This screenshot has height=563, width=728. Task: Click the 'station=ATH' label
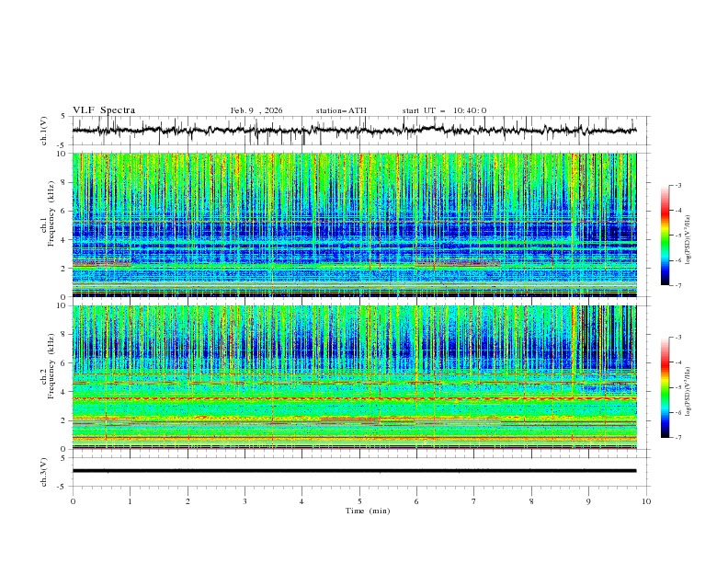(341, 110)
